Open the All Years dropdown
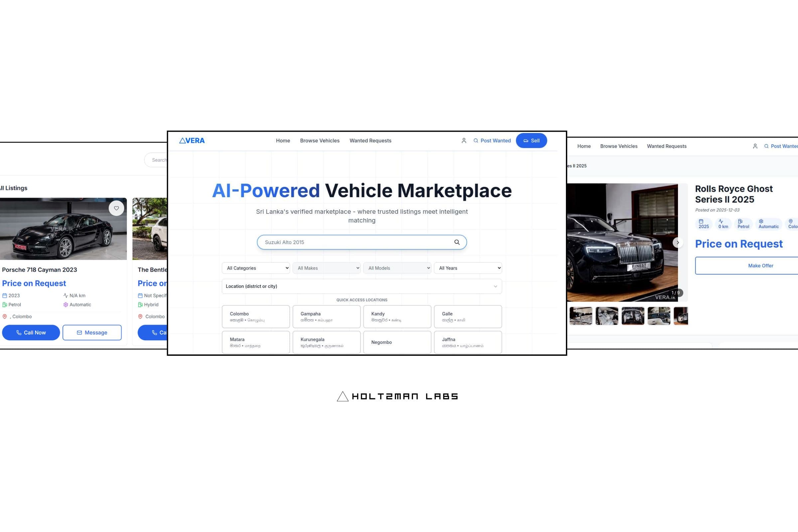The height and width of the screenshot is (532, 798). point(468,268)
